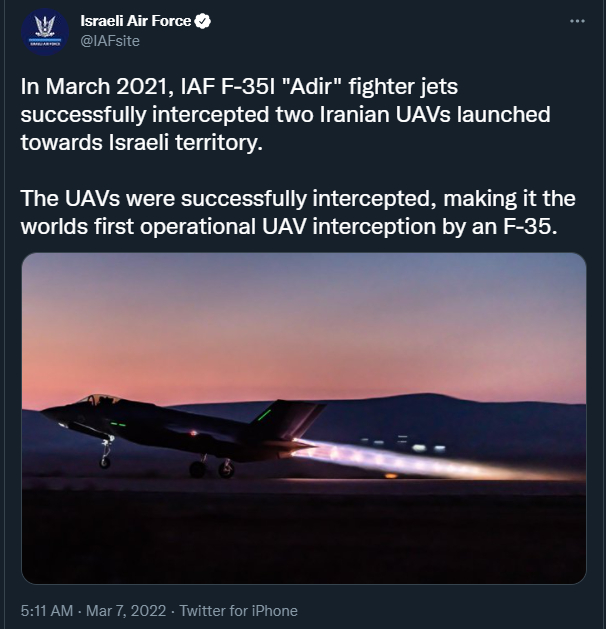Click the @IAFsite handle
The width and height of the screenshot is (606, 629).
click(110, 40)
